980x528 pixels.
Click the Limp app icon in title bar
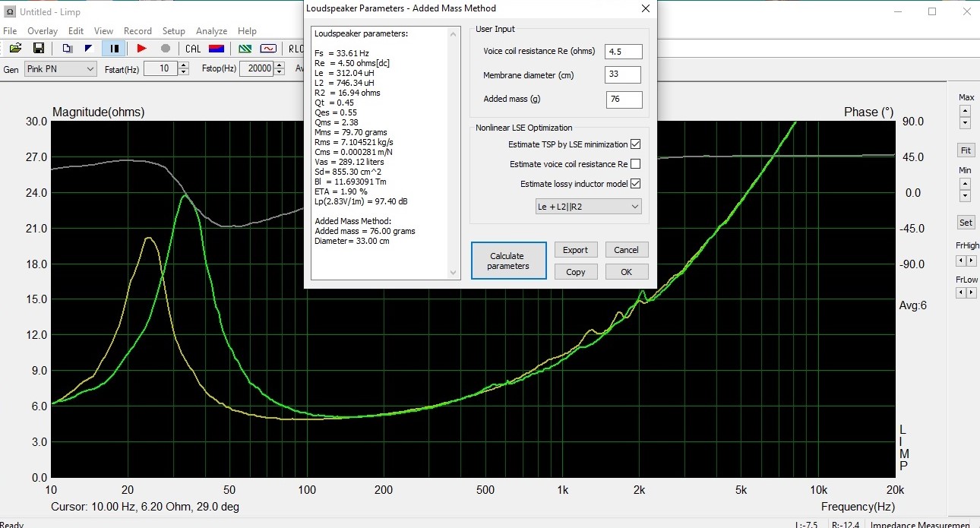click(x=10, y=11)
